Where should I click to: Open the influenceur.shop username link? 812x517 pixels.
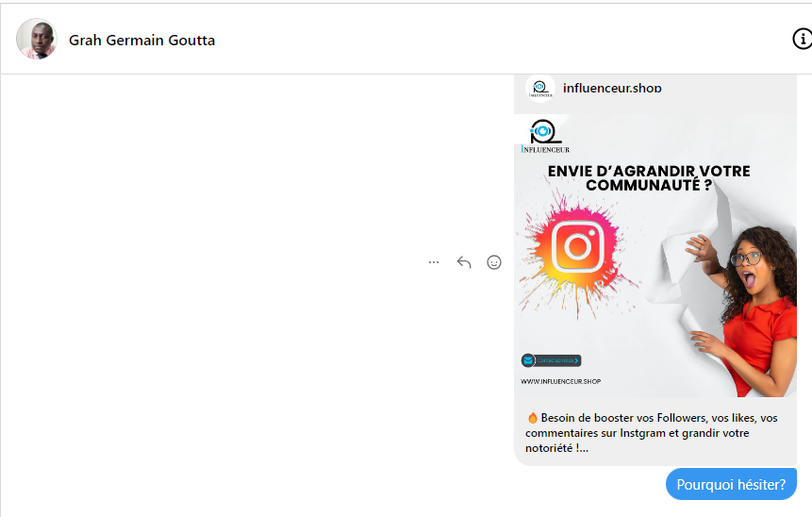click(612, 88)
